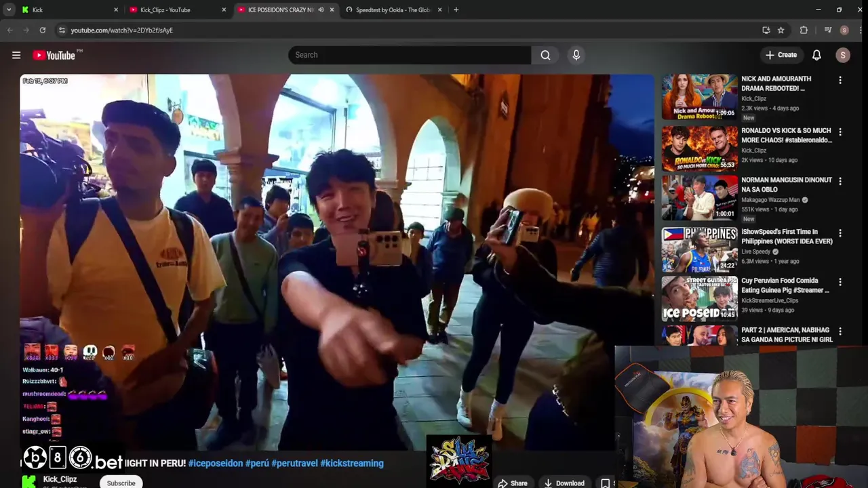Subscribe to Kick_Clipz channel
868x488 pixels.
click(121, 483)
